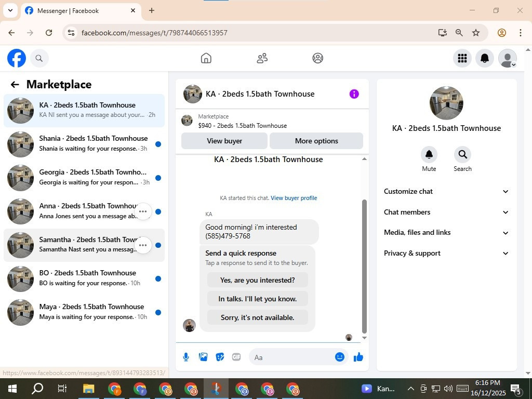Open File Explorer from the taskbar
Viewport: 532px width, 399px height.
click(89, 389)
